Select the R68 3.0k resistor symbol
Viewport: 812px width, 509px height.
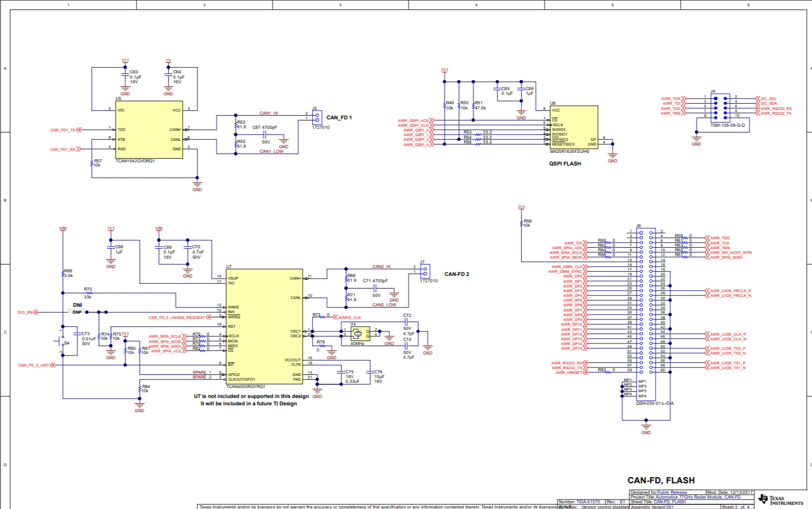63,273
